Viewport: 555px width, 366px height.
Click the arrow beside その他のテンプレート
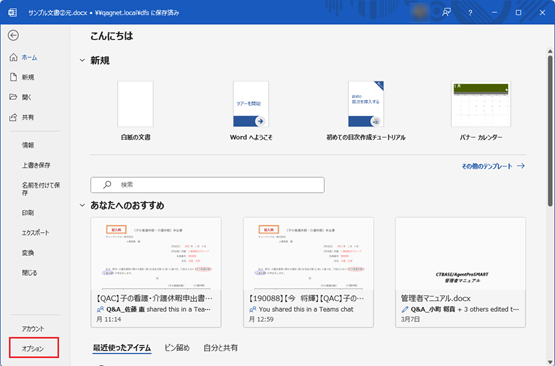pyautogui.click(x=520, y=166)
